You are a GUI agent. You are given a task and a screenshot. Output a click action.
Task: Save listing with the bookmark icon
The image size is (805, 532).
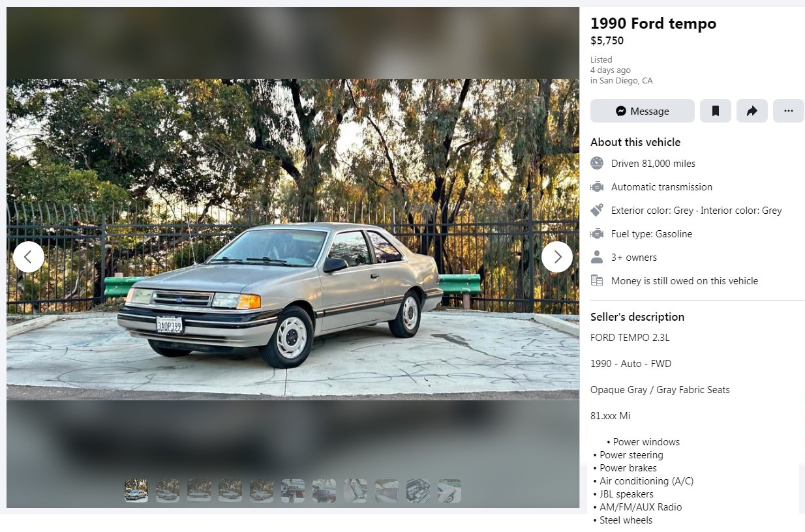(x=716, y=111)
